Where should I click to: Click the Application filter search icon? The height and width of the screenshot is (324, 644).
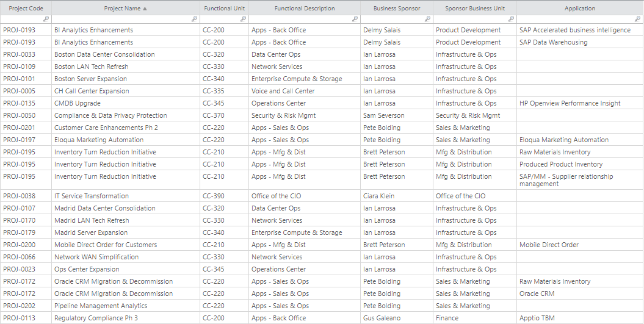click(x=637, y=19)
